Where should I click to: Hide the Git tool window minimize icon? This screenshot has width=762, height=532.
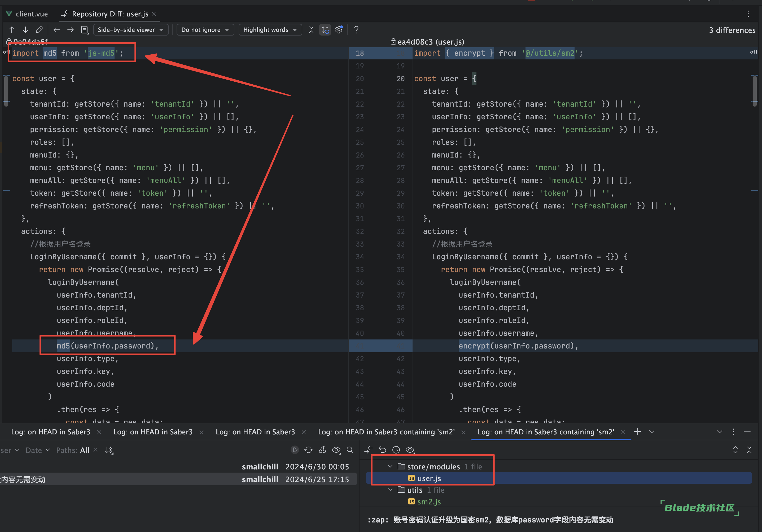point(747,432)
